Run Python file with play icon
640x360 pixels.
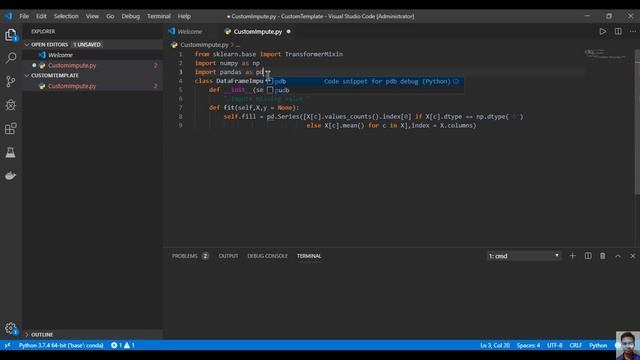[602, 31]
